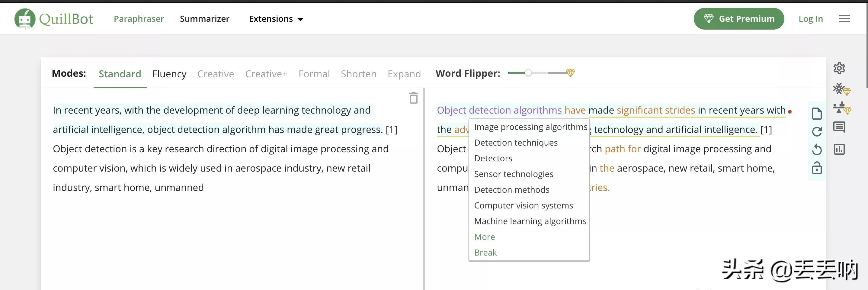Open the statistics chart icon
868x290 pixels.
coord(839,149)
